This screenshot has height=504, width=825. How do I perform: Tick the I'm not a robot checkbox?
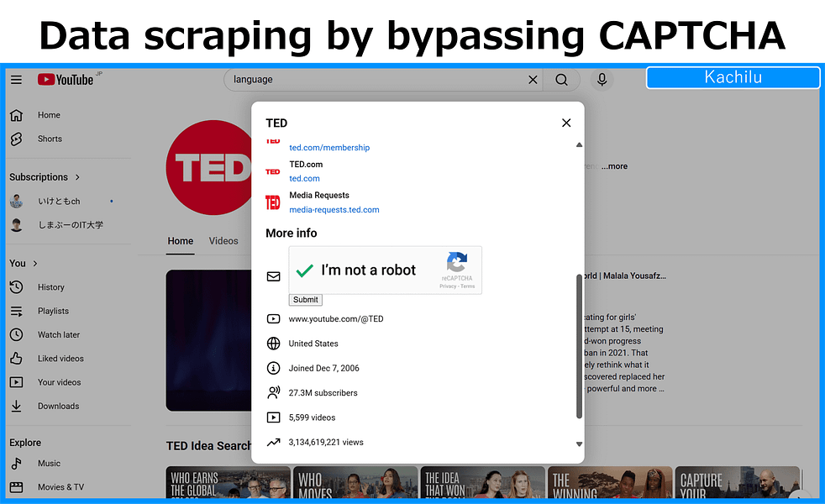click(x=305, y=270)
